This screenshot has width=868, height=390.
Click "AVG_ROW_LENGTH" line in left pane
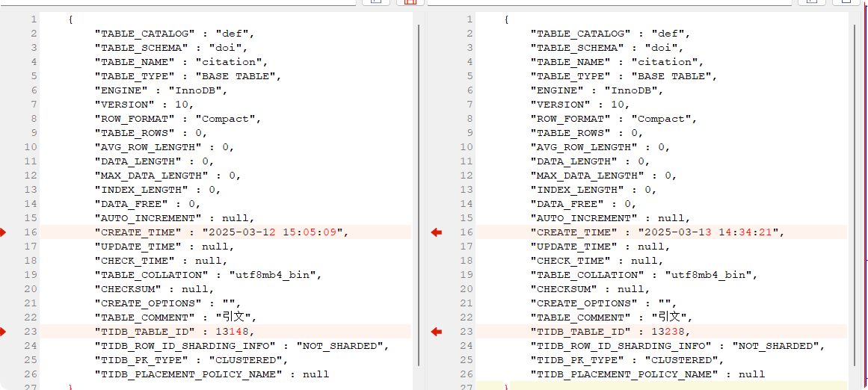point(164,147)
